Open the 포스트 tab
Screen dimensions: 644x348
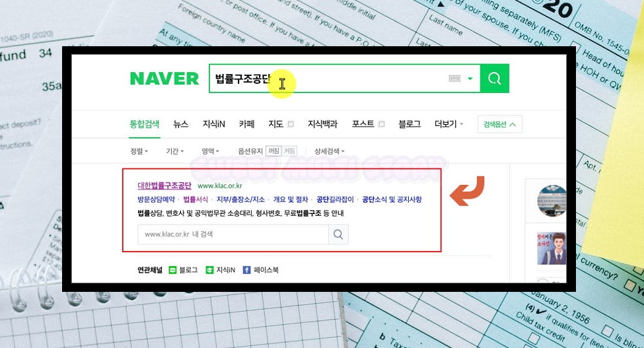click(x=363, y=124)
